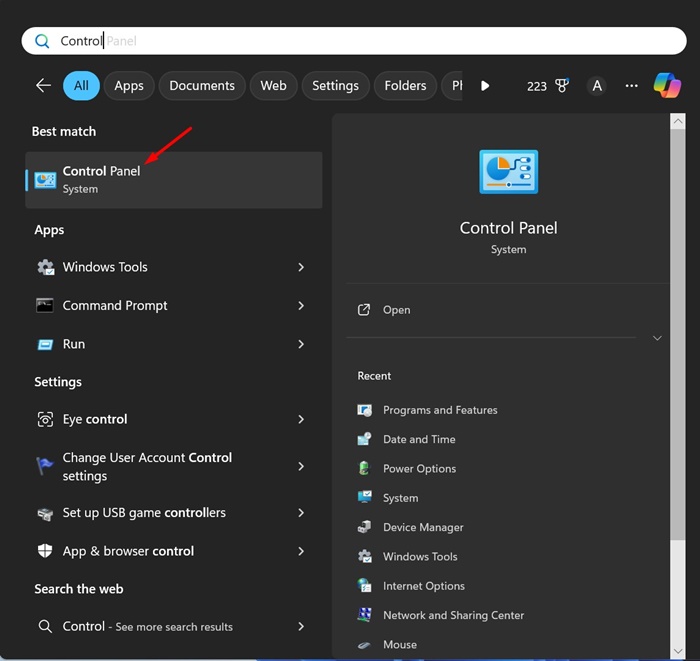Click the Internet Options globe icon
This screenshot has height=661, width=700.
364,585
